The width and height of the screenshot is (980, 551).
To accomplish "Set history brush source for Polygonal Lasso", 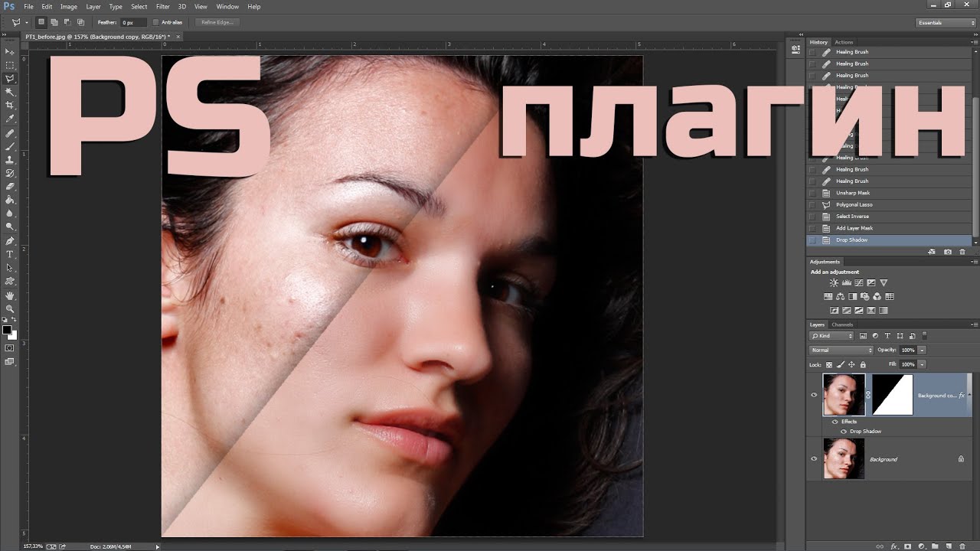I will [812, 205].
